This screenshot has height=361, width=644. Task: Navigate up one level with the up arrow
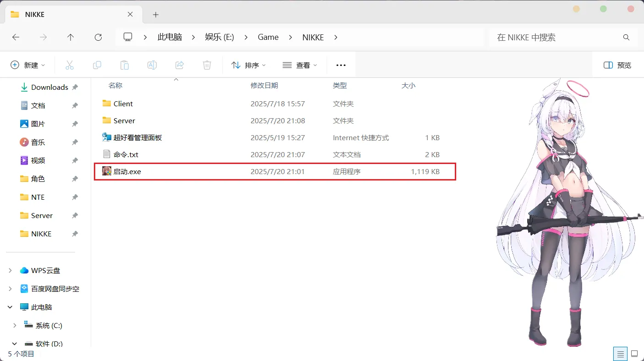coord(71,37)
